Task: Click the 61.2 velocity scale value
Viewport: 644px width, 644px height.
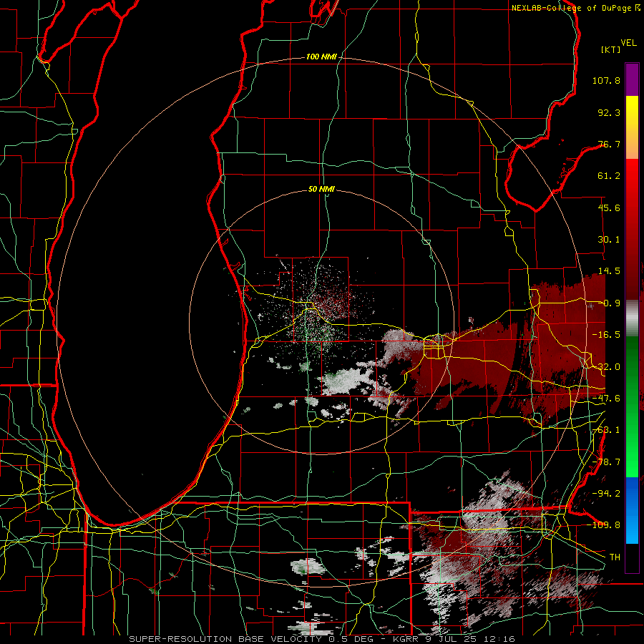Action: point(609,176)
